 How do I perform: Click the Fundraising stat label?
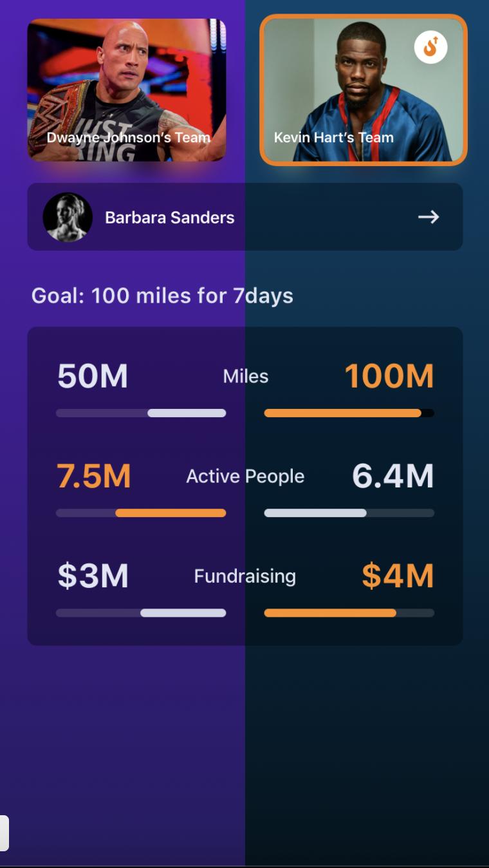(x=245, y=576)
